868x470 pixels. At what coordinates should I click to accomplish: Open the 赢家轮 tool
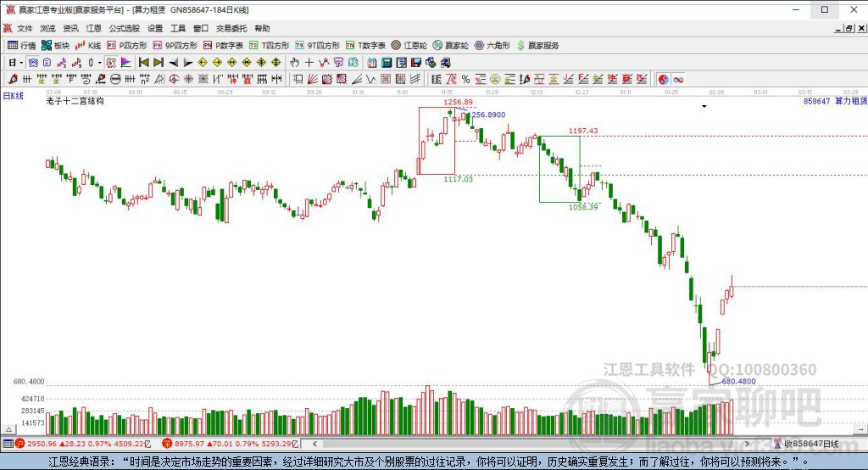pyautogui.click(x=451, y=46)
